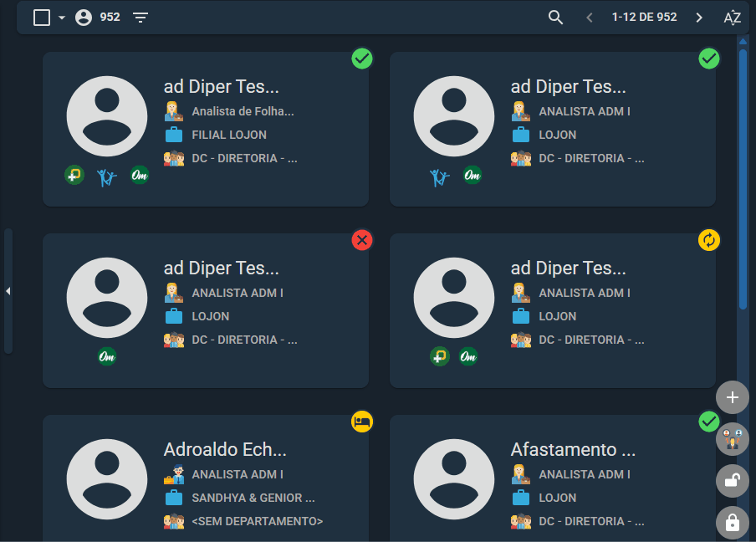Open the "Adroaldo Ech..." card name
This screenshot has height=542, width=756.
[225, 449]
